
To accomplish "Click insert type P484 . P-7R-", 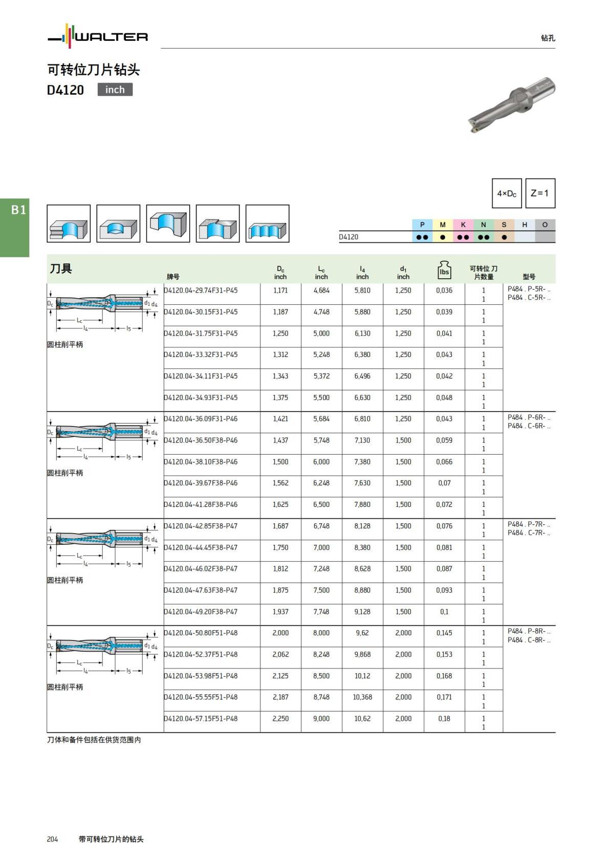I will pos(529,524).
